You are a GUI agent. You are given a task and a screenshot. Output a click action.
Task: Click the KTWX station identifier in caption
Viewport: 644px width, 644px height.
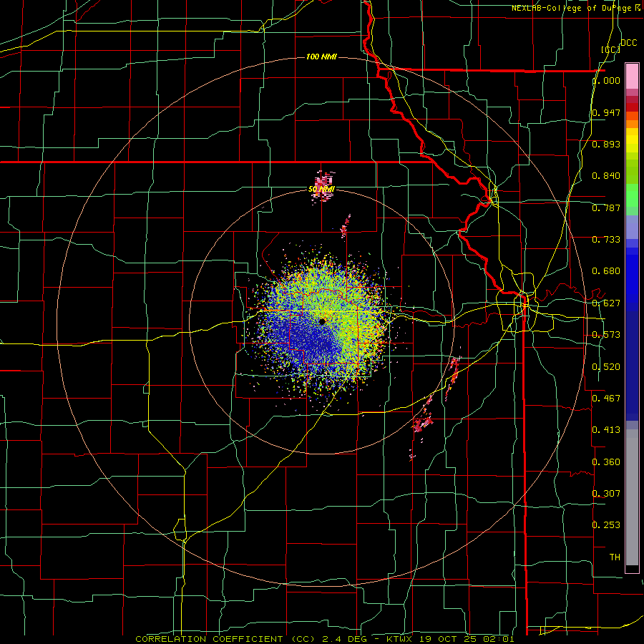[399, 639]
